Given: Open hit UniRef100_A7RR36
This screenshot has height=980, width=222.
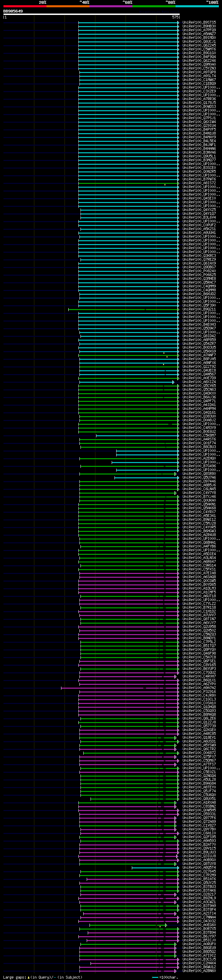Looking at the screenshot, I should [199, 99].
